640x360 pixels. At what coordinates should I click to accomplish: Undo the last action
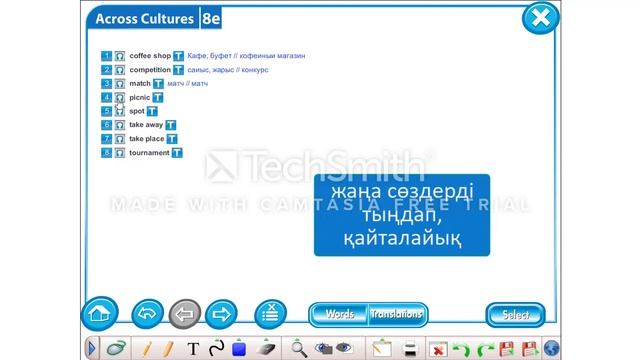pyautogui.click(x=461, y=350)
